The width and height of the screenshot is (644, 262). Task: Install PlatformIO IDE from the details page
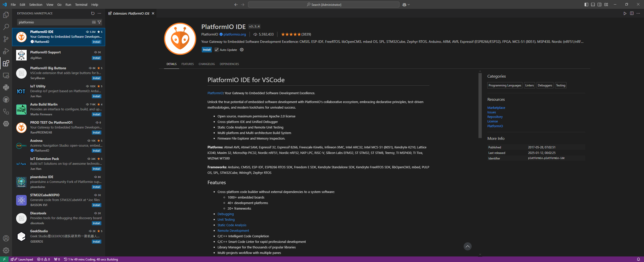click(207, 50)
